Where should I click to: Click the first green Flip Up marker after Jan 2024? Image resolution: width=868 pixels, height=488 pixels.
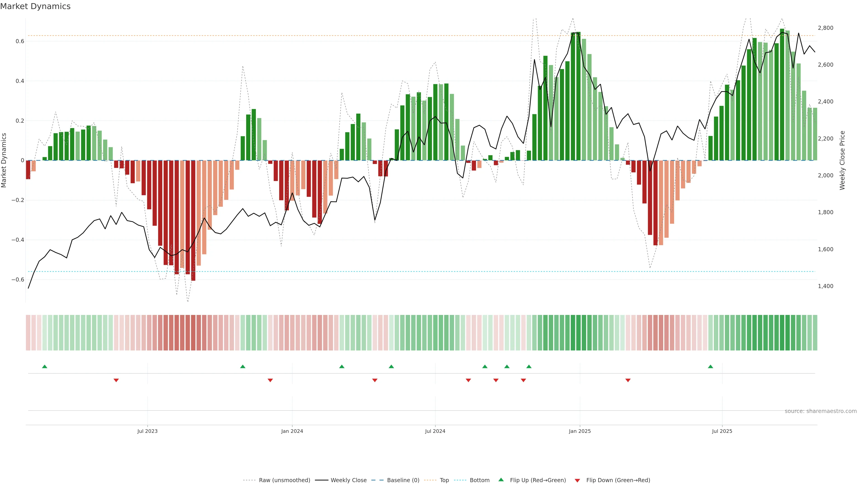[x=342, y=366]
